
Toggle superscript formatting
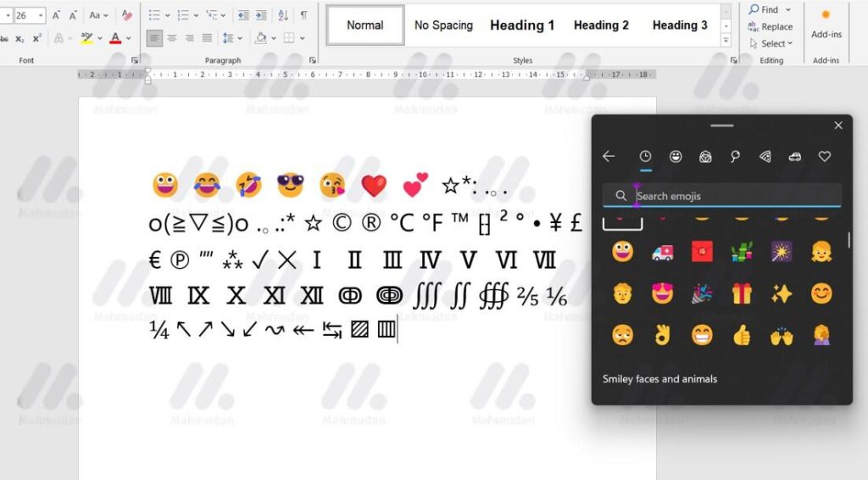38,38
